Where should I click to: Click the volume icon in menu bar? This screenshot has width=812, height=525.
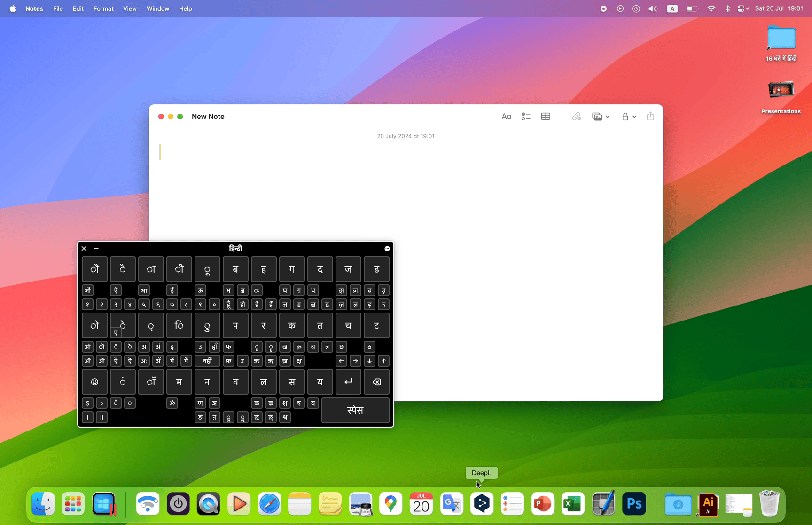[653, 8]
